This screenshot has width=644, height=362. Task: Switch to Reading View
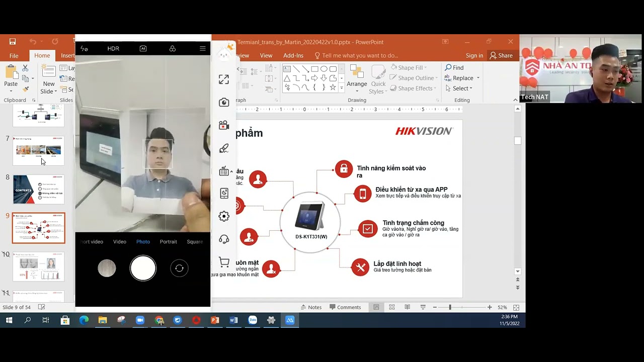pos(408,307)
